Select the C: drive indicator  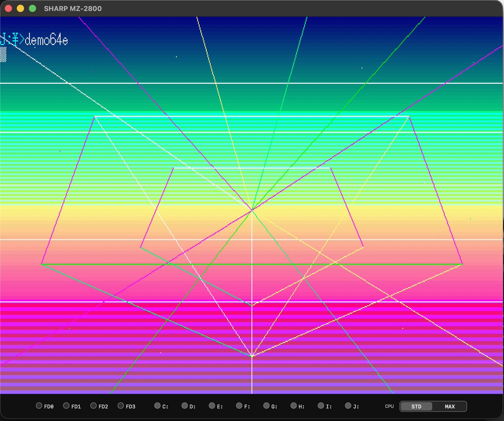(x=157, y=406)
